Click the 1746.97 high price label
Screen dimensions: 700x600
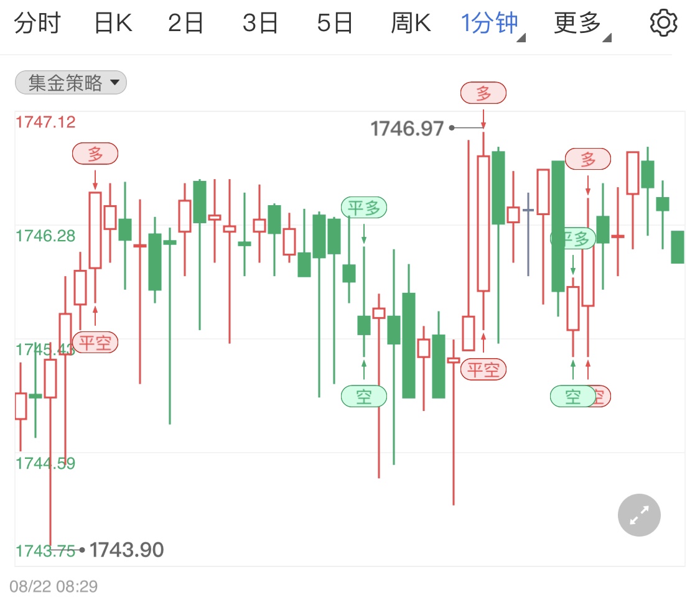pyautogui.click(x=407, y=129)
